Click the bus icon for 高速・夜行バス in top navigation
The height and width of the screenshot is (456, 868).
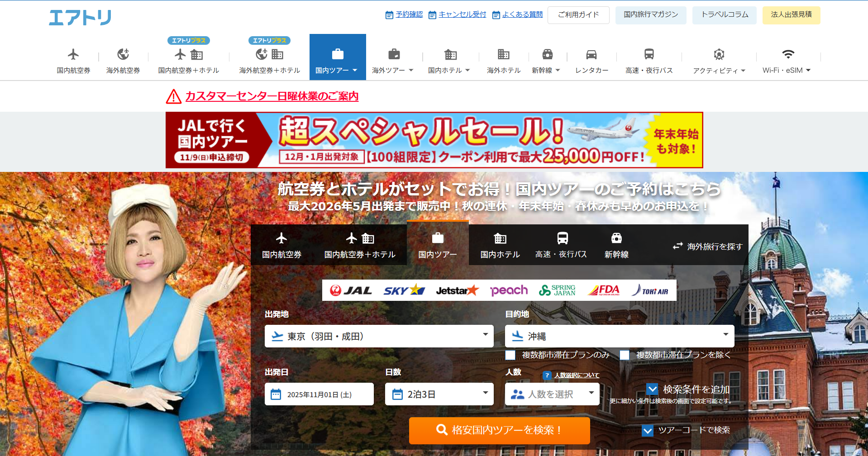649,55
